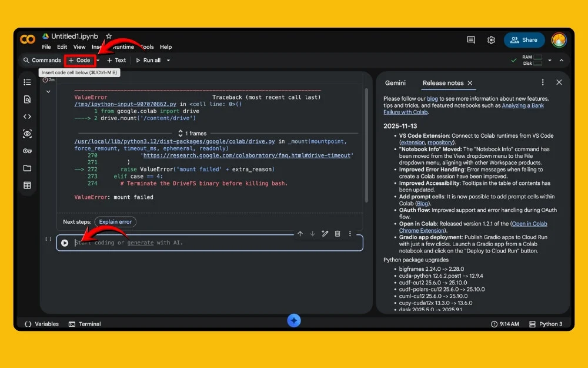Click the Explain error button
The height and width of the screenshot is (368, 588).
(115, 222)
